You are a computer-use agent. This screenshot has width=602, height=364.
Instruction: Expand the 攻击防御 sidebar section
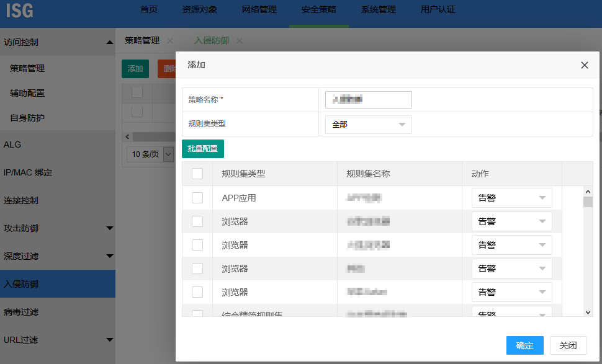(58, 228)
